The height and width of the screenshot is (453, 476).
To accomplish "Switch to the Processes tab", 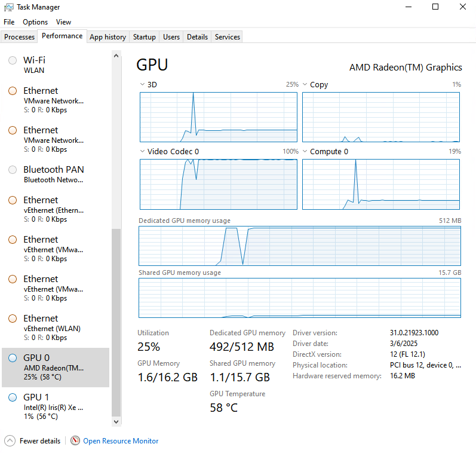I will pyautogui.click(x=20, y=37).
